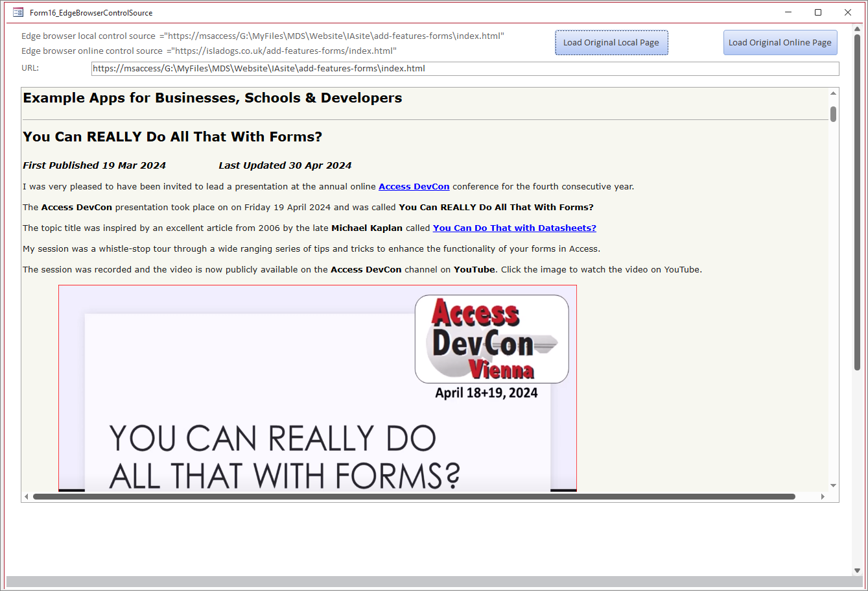The height and width of the screenshot is (591, 868).
Task: Click the 'URL:' label
Action: tap(30, 68)
